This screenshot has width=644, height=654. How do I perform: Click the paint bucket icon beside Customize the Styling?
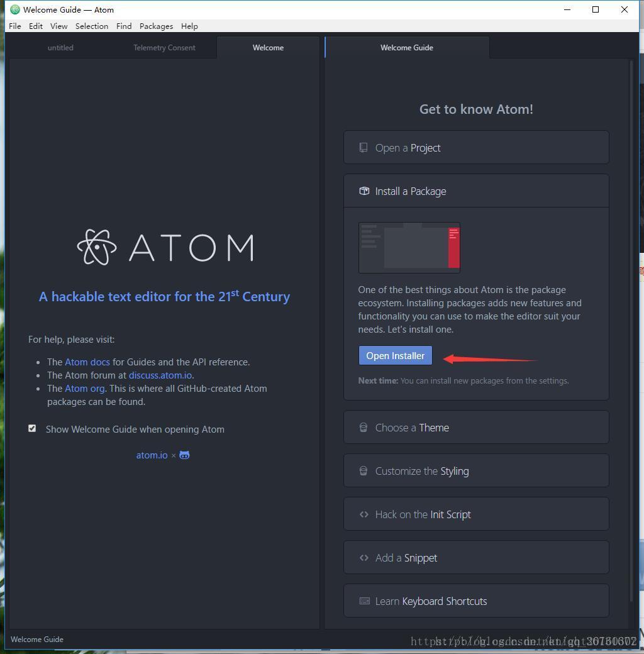(364, 471)
